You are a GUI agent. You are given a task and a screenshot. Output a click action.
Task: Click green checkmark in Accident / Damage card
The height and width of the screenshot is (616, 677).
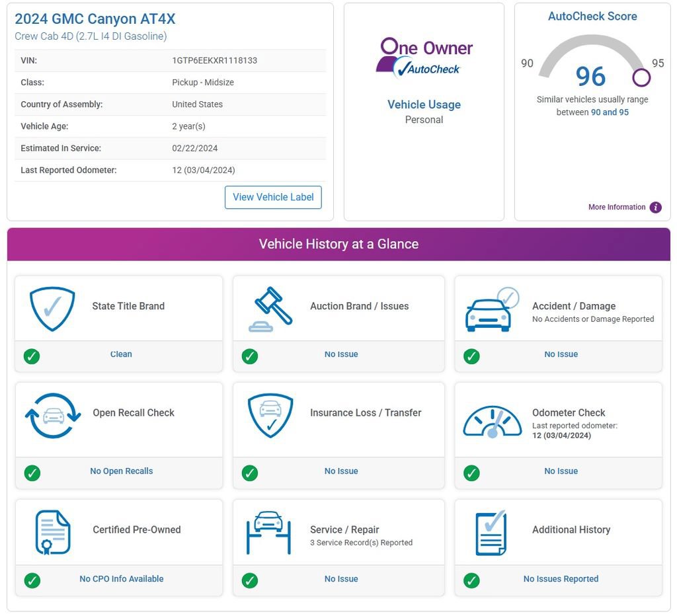(471, 356)
